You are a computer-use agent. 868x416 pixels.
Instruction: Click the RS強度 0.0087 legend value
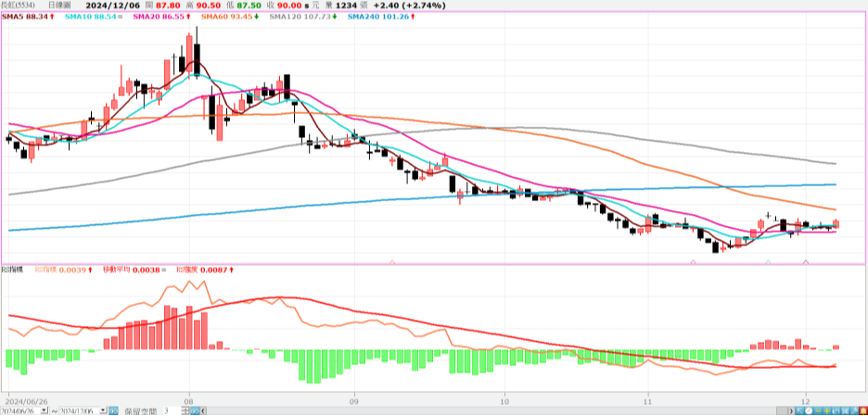pyautogui.click(x=205, y=270)
